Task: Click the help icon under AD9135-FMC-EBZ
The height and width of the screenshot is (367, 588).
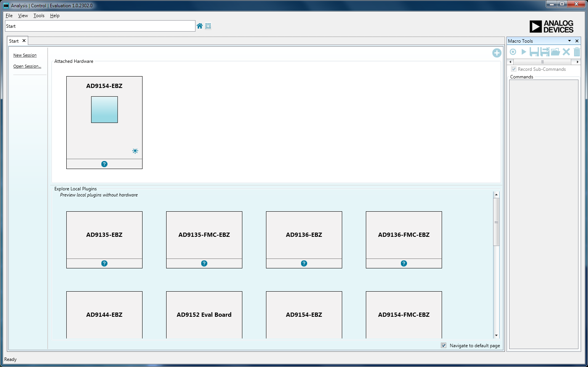Action: pyautogui.click(x=204, y=263)
